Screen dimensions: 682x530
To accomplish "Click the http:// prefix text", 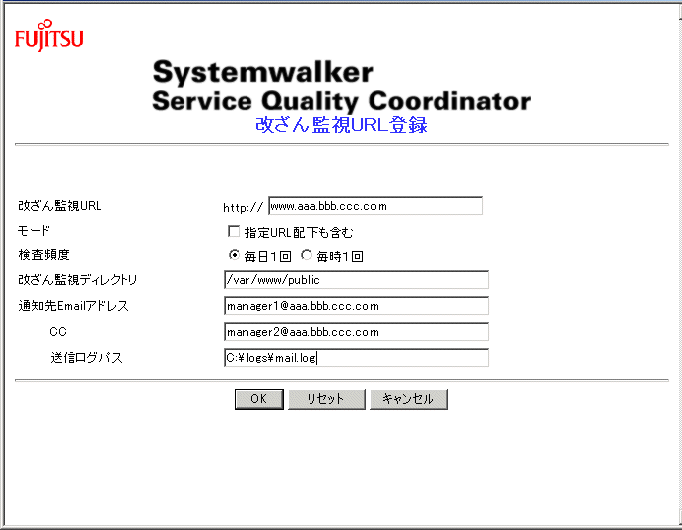I will 243,208.
